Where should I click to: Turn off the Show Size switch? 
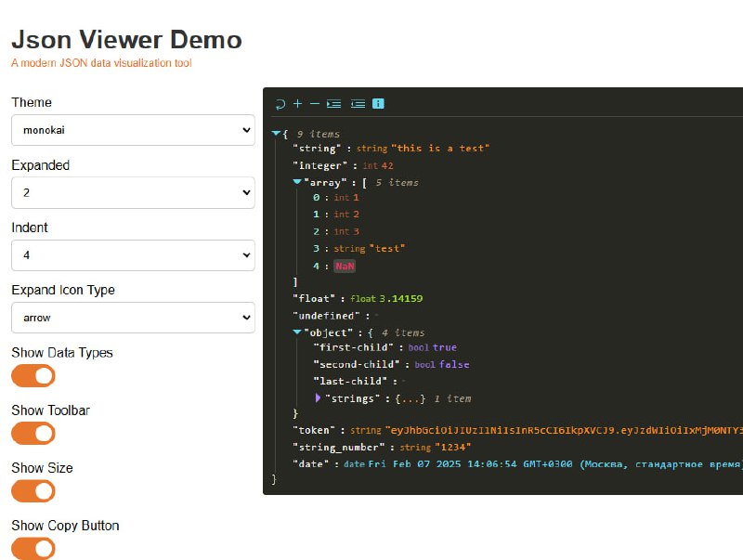coord(33,491)
